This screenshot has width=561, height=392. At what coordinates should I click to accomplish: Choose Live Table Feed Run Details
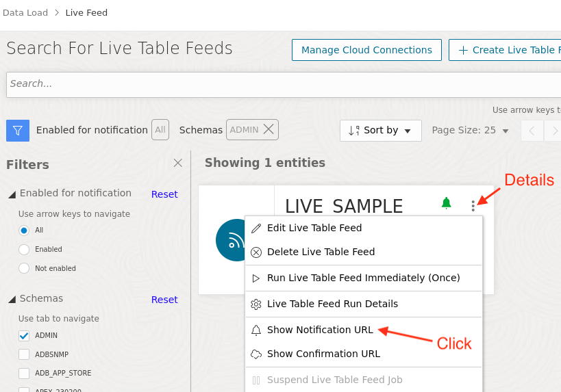364,304
